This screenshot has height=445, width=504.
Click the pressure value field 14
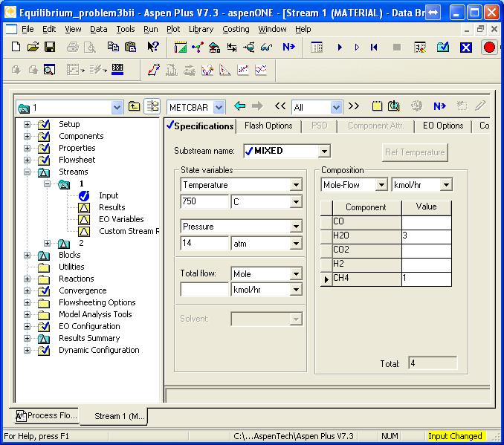204,243
